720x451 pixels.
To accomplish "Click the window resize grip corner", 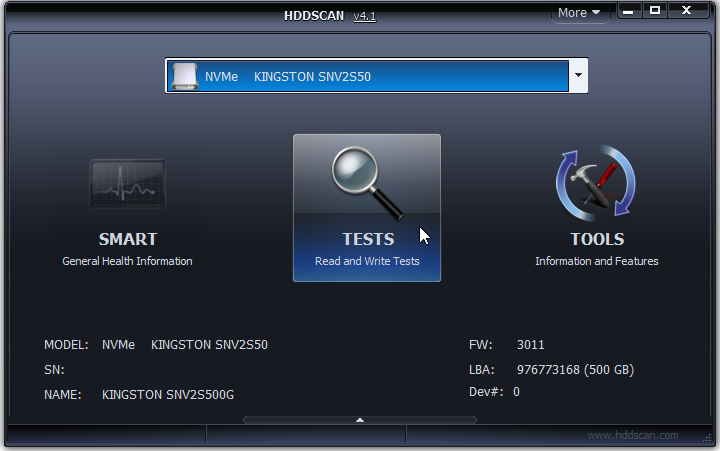I will 707,439.
